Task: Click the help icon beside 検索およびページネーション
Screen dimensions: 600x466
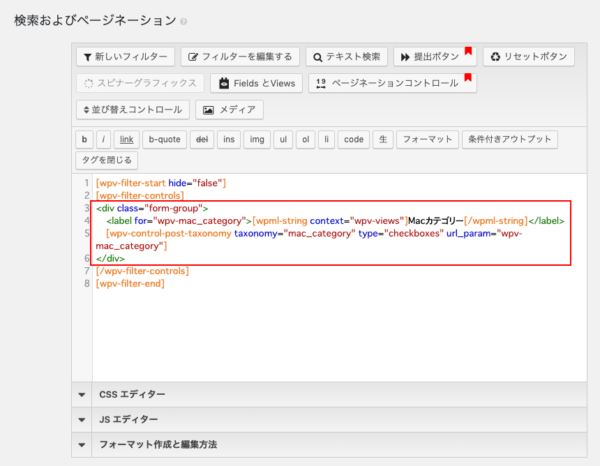Action: [x=183, y=21]
